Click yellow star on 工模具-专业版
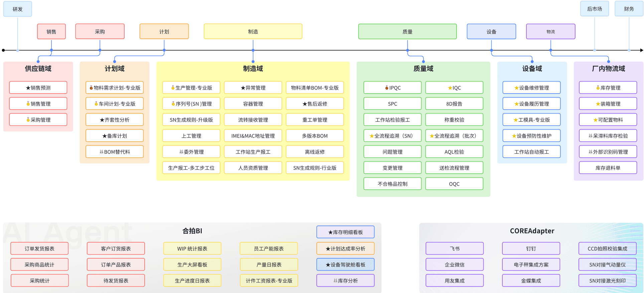Viewport: 644px width, 293px height. (x=516, y=120)
